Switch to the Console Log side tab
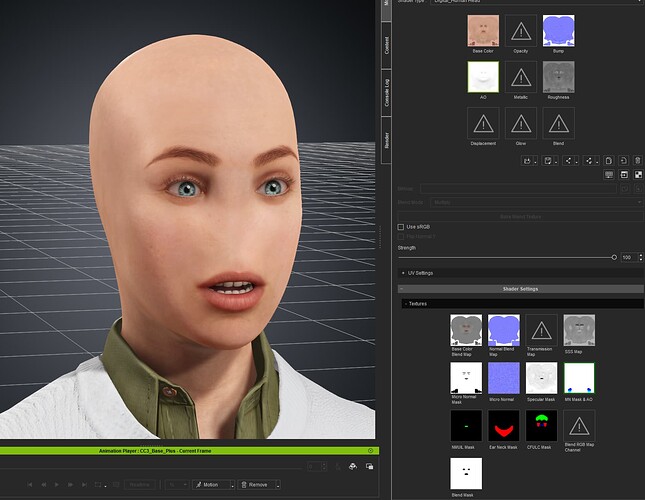This screenshot has width=645, height=500. (386, 92)
